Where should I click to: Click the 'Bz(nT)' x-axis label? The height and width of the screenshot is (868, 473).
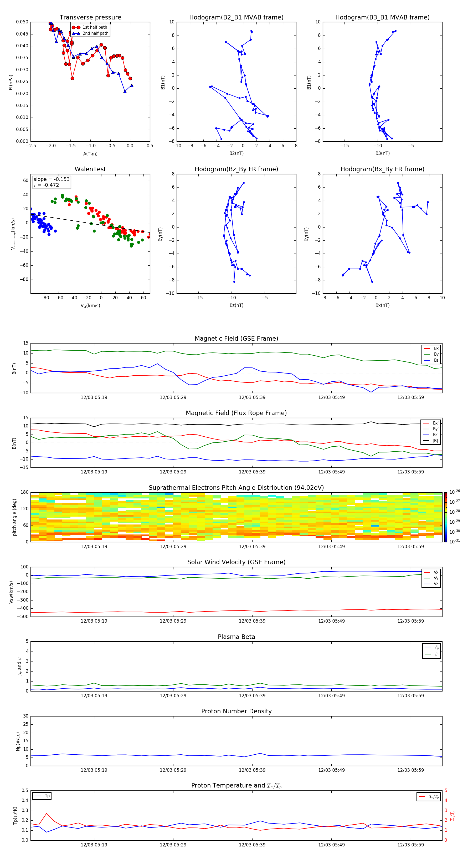point(236,305)
